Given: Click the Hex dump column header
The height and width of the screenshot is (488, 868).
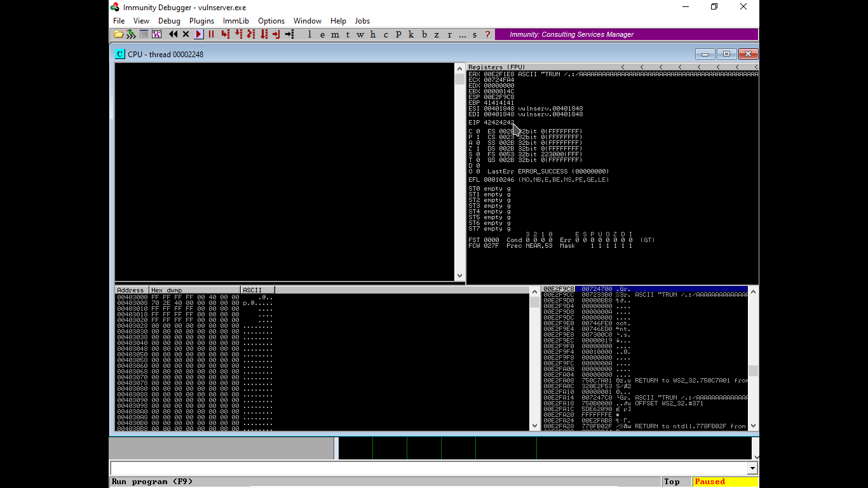Looking at the screenshot, I should (195, 290).
